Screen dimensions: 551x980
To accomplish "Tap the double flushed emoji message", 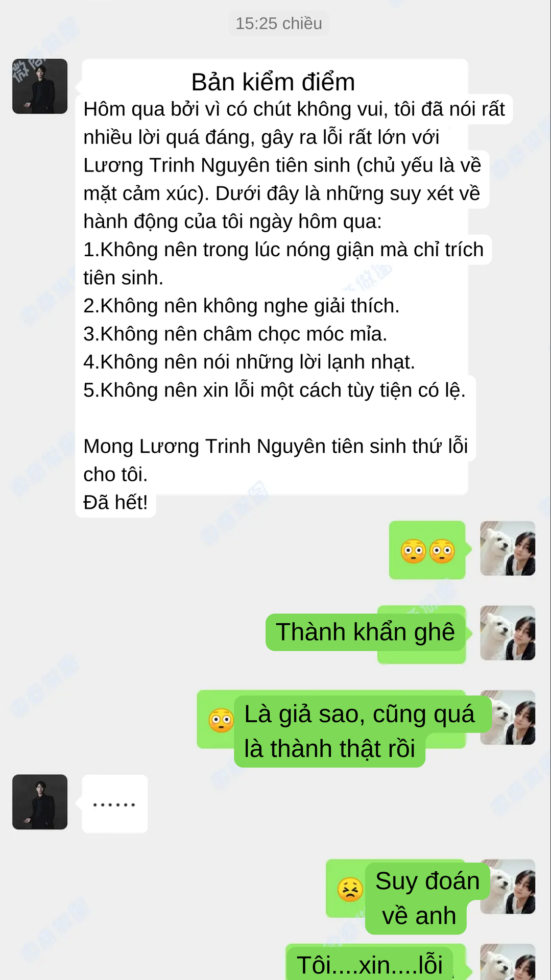I will click(x=427, y=550).
